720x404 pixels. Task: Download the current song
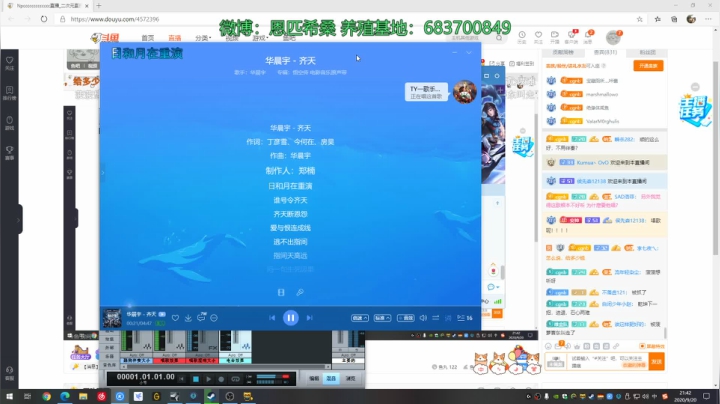pyautogui.click(x=188, y=318)
